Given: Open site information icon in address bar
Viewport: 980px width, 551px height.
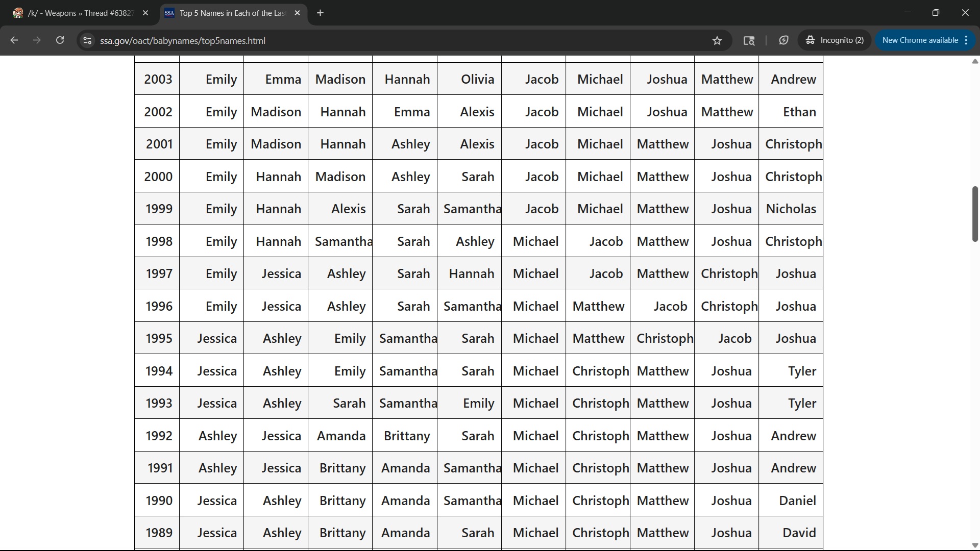Looking at the screenshot, I should point(87,40).
